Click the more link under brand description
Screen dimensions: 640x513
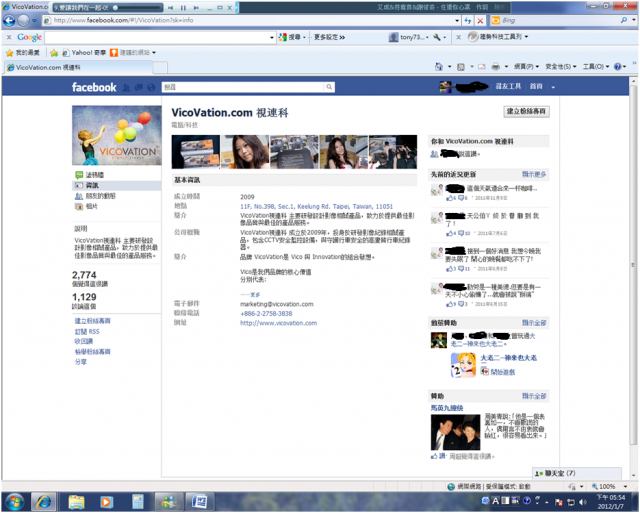[x=255, y=295]
